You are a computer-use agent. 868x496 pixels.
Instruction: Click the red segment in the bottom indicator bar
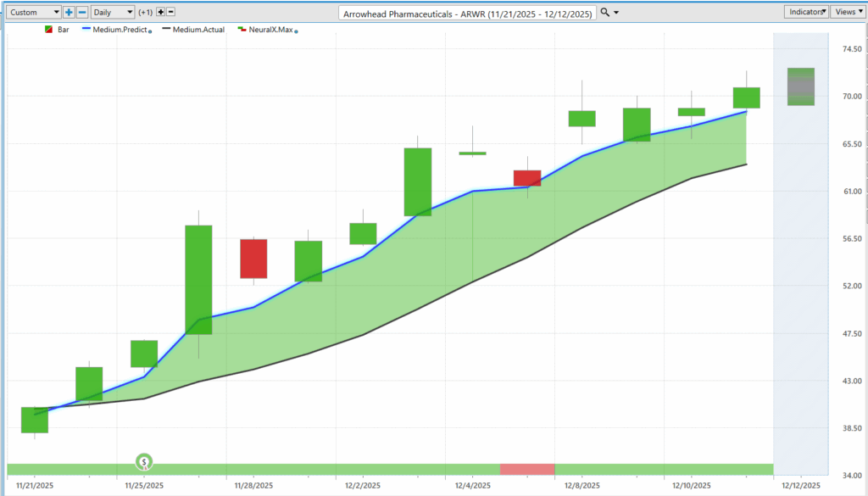click(526, 469)
